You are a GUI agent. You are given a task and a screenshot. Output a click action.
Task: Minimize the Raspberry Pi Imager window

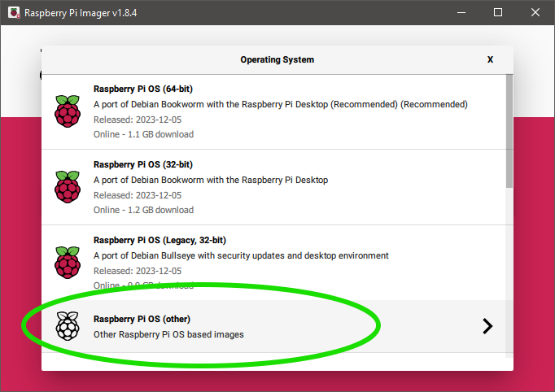click(x=461, y=12)
